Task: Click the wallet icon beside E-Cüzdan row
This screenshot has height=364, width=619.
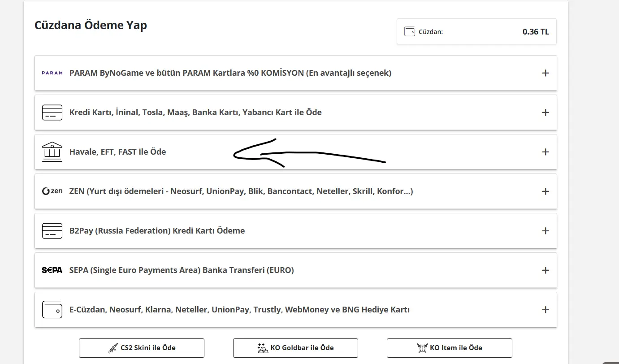Action: [x=52, y=310]
